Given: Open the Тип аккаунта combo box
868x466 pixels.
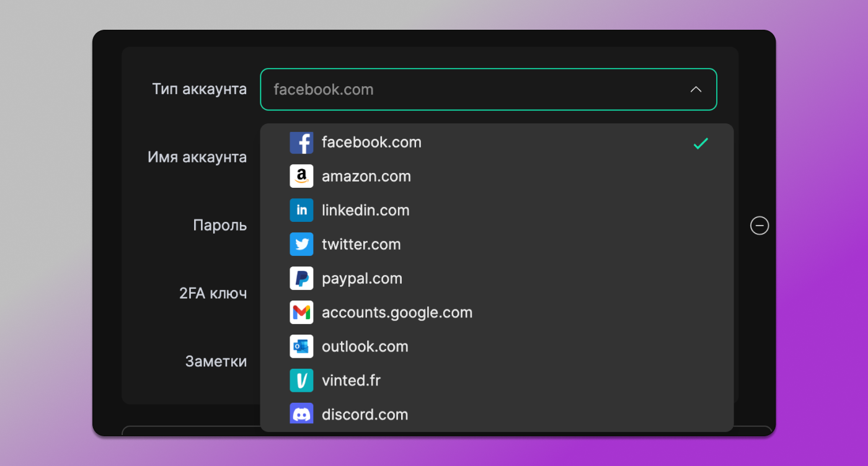Looking at the screenshot, I should pos(489,89).
